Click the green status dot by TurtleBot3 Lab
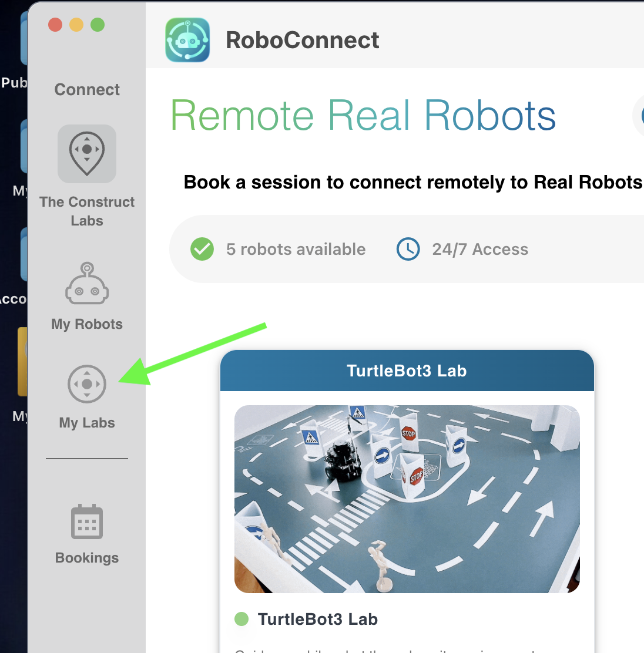 (241, 619)
